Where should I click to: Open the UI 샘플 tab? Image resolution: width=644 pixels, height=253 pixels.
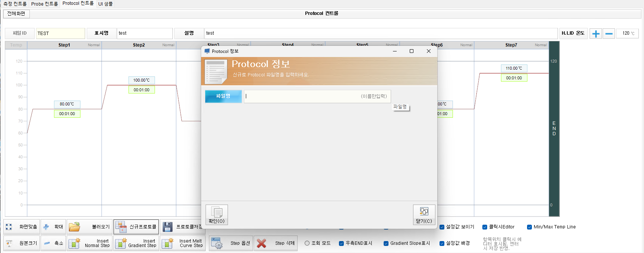click(105, 4)
